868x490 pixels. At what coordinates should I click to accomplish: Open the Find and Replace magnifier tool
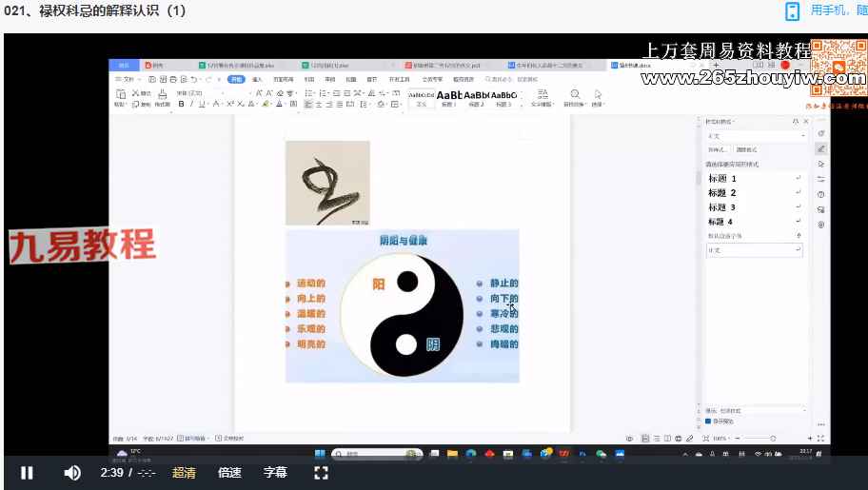[x=575, y=94]
